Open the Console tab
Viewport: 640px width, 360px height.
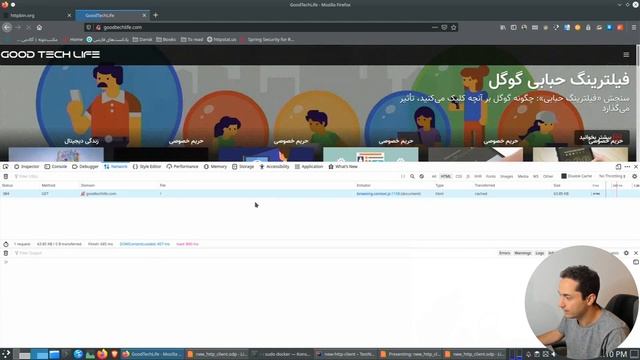pos(56,167)
